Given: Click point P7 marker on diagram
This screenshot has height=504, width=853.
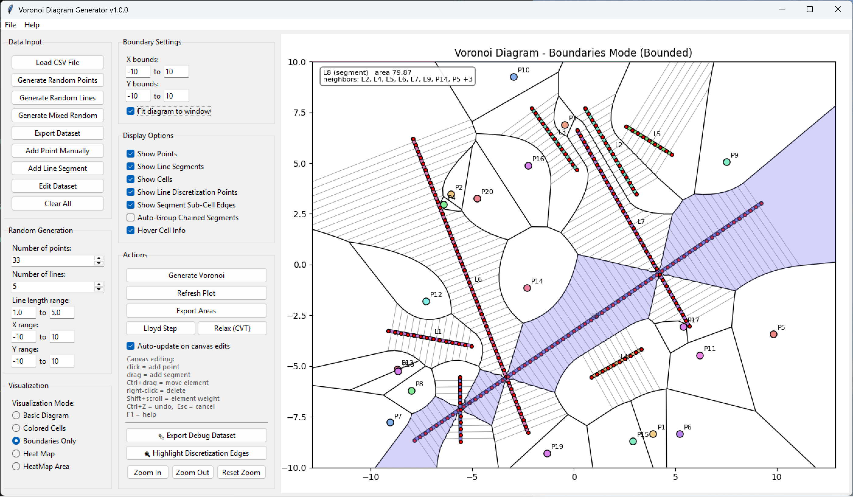Looking at the screenshot, I should click(x=390, y=422).
